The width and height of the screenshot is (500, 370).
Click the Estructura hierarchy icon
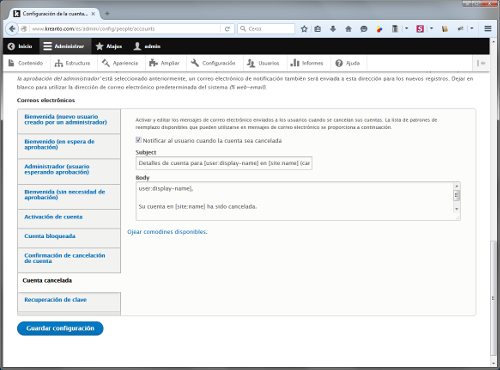[59, 63]
